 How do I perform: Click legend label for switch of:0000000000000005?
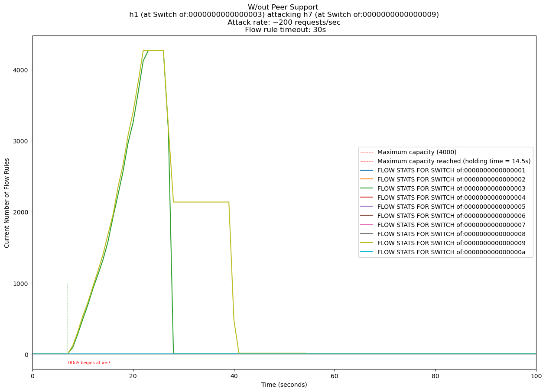point(451,207)
